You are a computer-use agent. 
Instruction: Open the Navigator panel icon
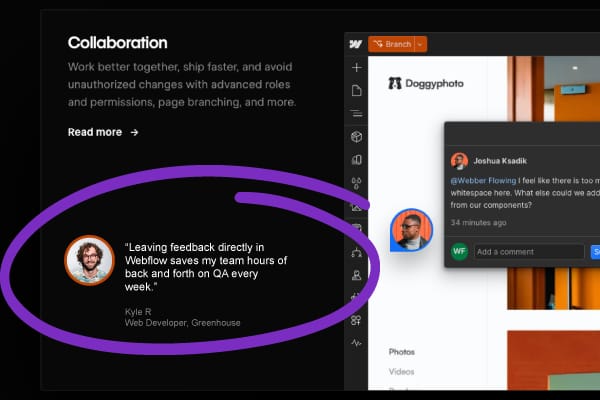click(x=356, y=113)
